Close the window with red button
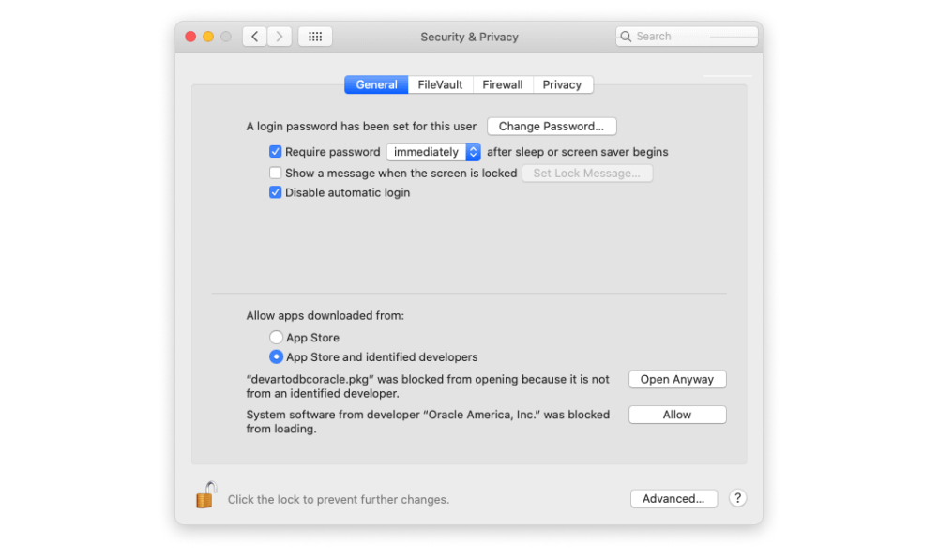Image resolution: width=938 pixels, height=560 pixels. pos(190,37)
